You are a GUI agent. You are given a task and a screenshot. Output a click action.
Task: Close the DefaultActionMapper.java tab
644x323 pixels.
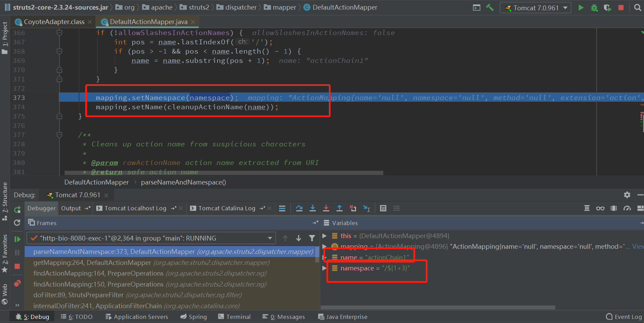(x=193, y=22)
